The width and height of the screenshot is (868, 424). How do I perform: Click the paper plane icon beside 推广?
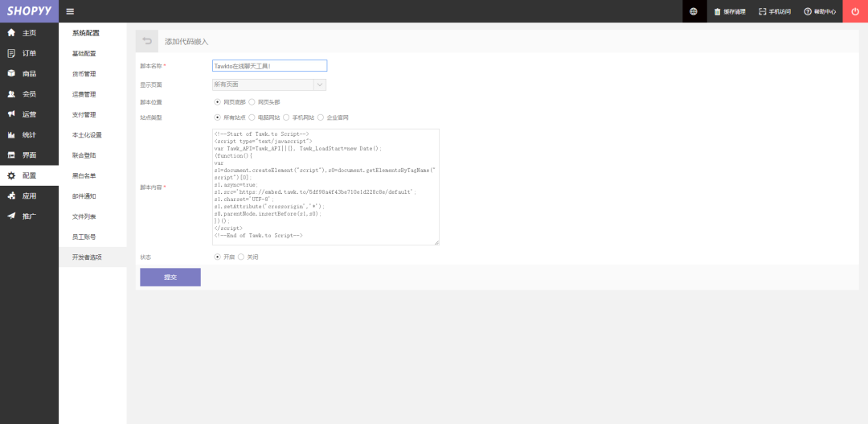tap(11, 216)
